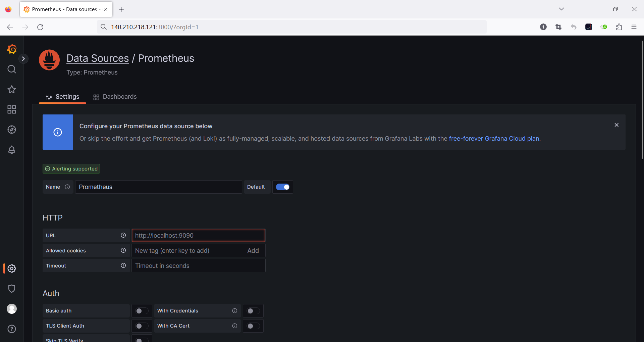Open the Firefox application menu
The height and width of the screenshot is (342, 644).
(634, 27)
